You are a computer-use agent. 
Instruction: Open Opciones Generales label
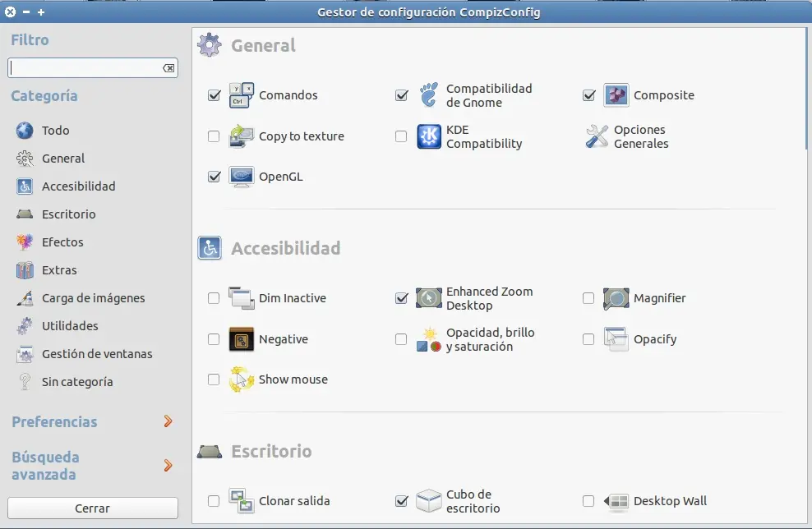pos(641,136)
